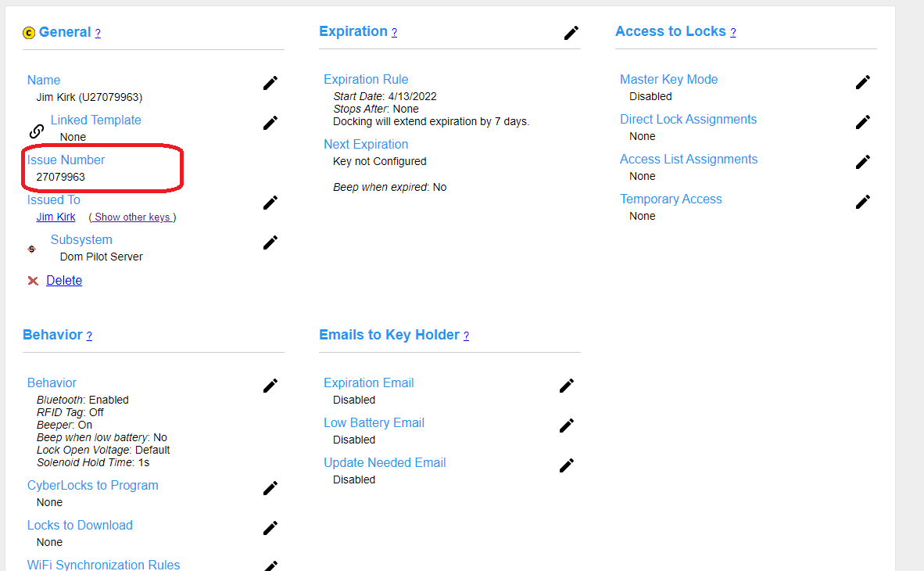Click the edit pencil for Issued To
Viewport: 924px width, 571px height.
[x=270, y=203]
